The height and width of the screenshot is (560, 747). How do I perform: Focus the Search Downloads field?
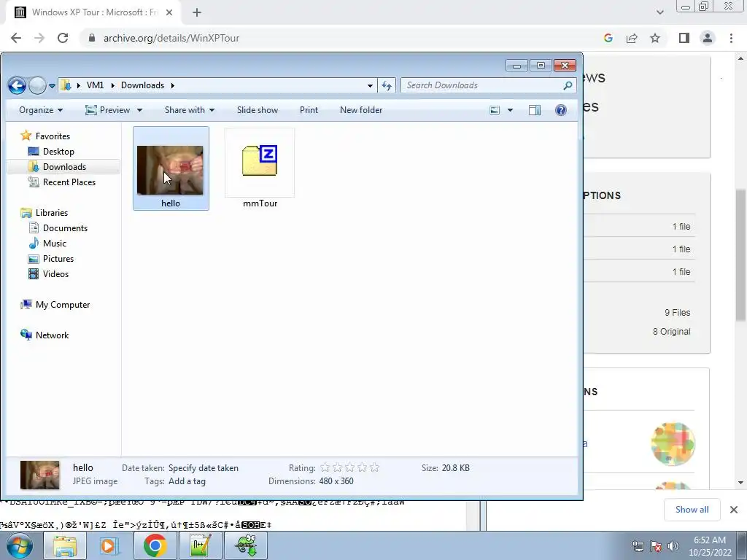[x=481, y=85]
